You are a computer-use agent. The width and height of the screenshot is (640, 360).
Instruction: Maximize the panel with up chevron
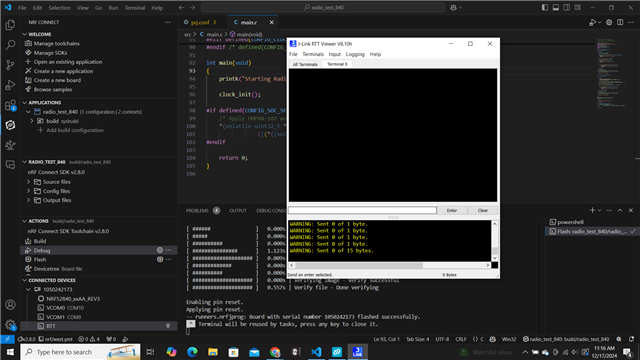click(620, 210)
